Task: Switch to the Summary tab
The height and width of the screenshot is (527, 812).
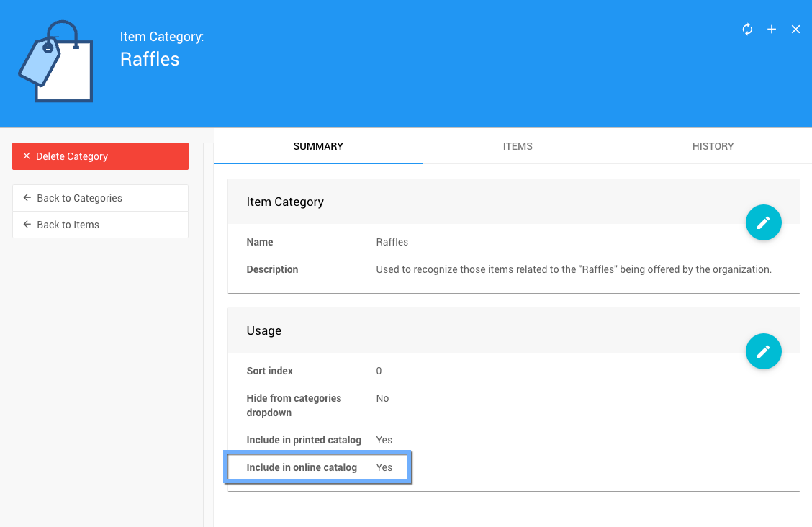Action: pos(318,146)
